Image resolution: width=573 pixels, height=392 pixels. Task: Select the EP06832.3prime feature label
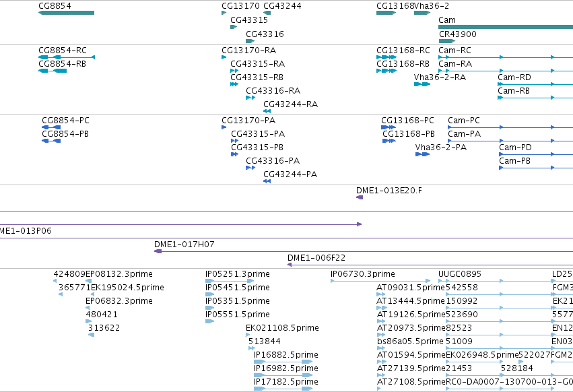point(119,301)
